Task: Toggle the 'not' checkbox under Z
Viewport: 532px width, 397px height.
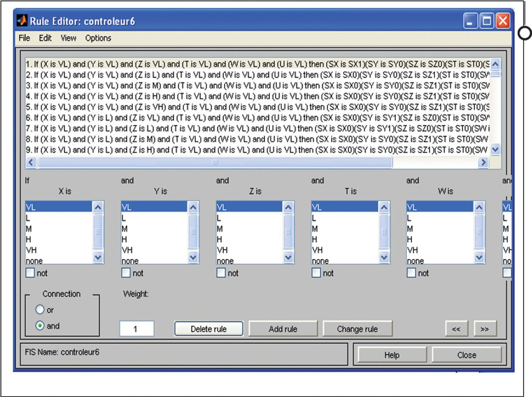Action: [x=221, y=273]
